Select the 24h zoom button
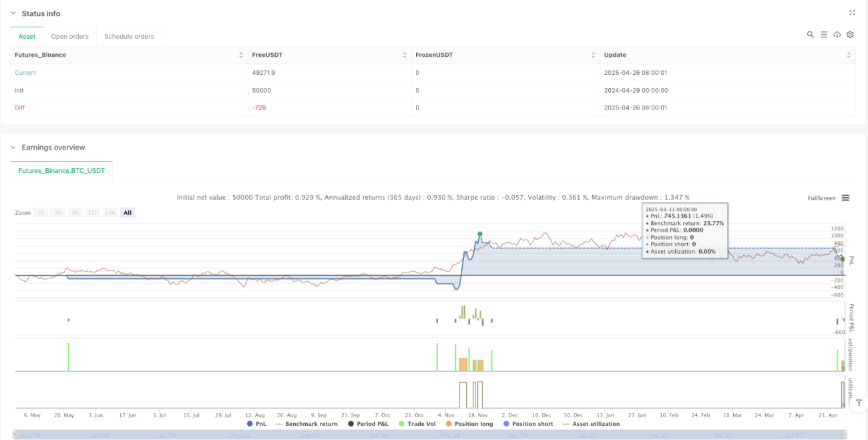Image resolution: width=868 pixels, height=440 pixels. [110, 212]
